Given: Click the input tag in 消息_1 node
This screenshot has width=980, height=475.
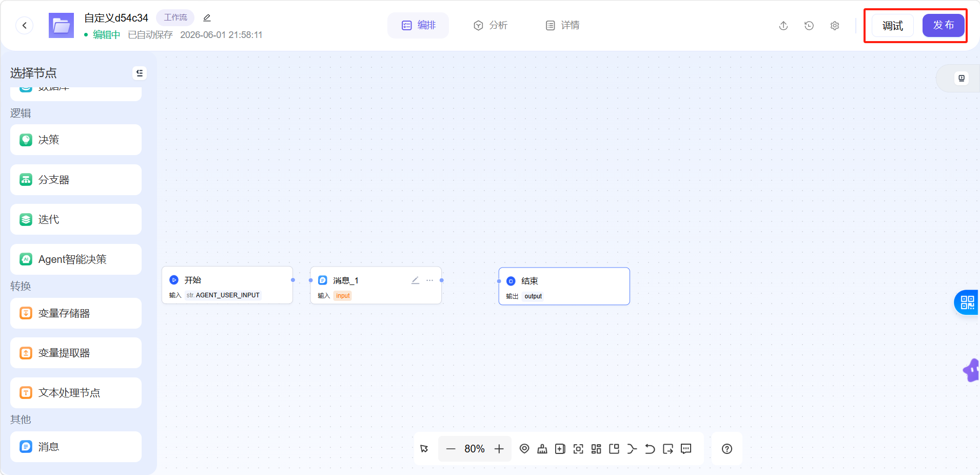Looking at the screenshot, I should click(343, 296).
